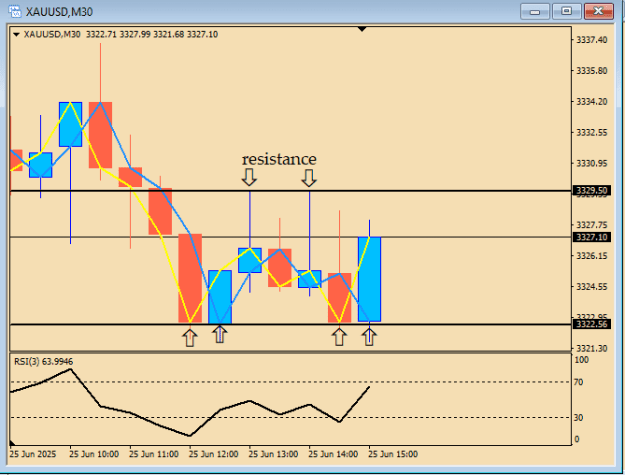
Task: Minimize the XAUUSD,M30 chart window
Action: (535, 11)
